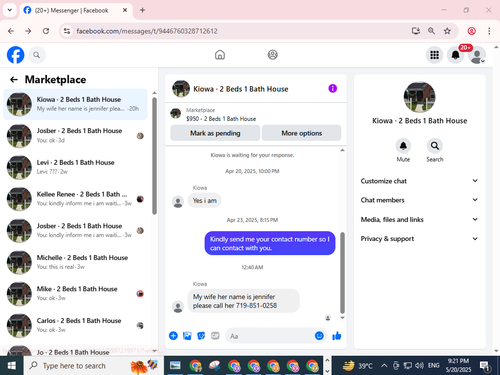Click the purple conversation info icon

tap(333, 88)
